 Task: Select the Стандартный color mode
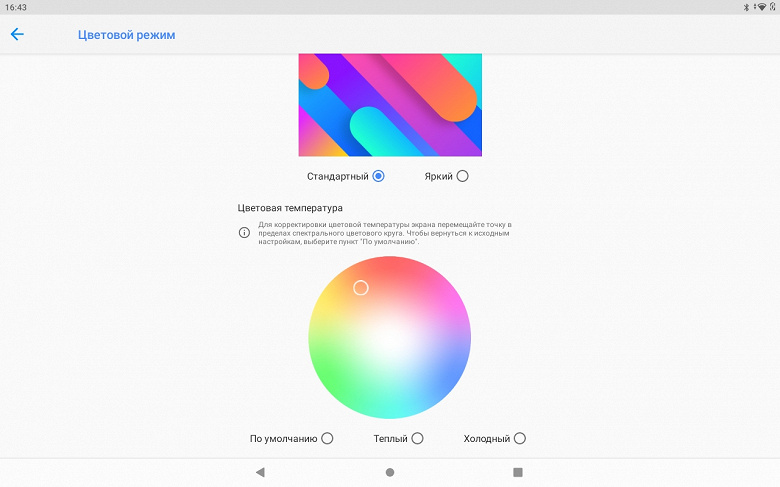(x=378, y=176)
